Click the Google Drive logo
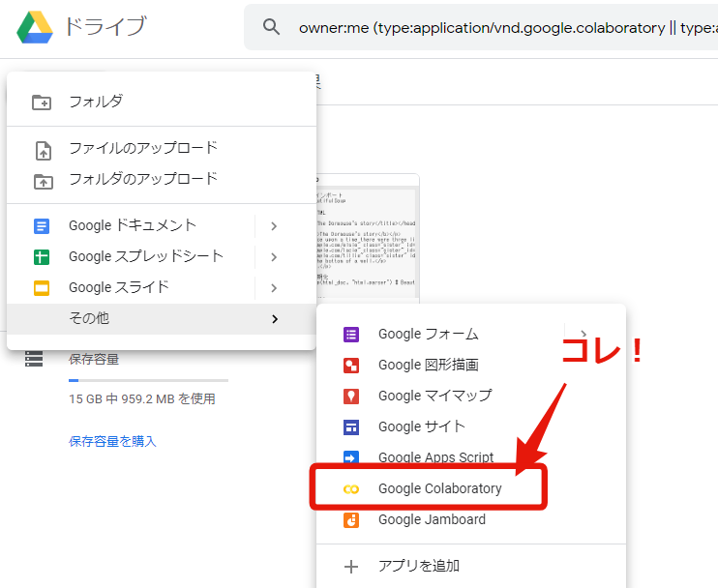 (x=35, y=27)
